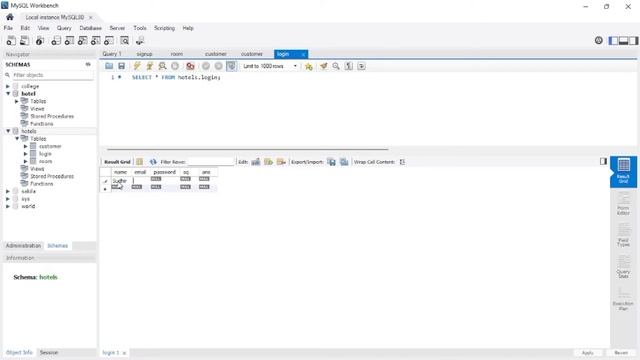The height and width of the screenshot is (360, 640).
Task: Toggle invisible characters icon
Action: click(x=349, y=66)
